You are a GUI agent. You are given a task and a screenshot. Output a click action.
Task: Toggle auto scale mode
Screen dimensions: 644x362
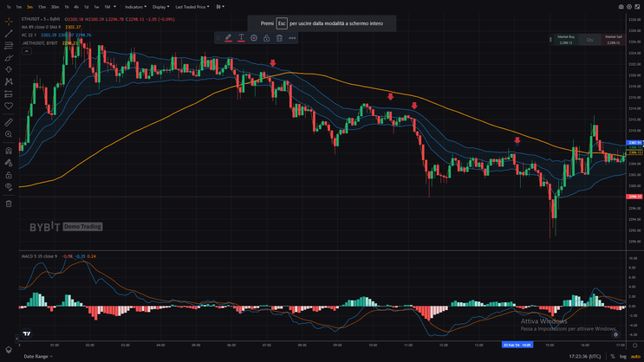(635, 356)
